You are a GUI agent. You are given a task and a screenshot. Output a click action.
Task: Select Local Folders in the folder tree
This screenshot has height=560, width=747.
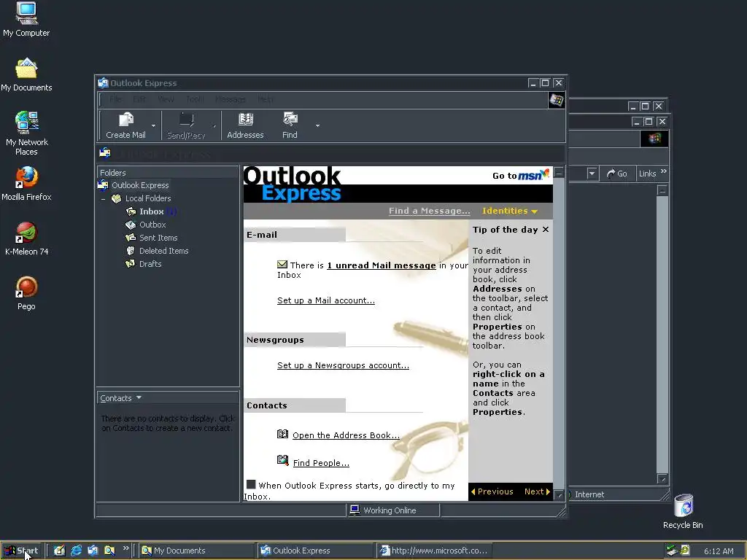[147, 198]
